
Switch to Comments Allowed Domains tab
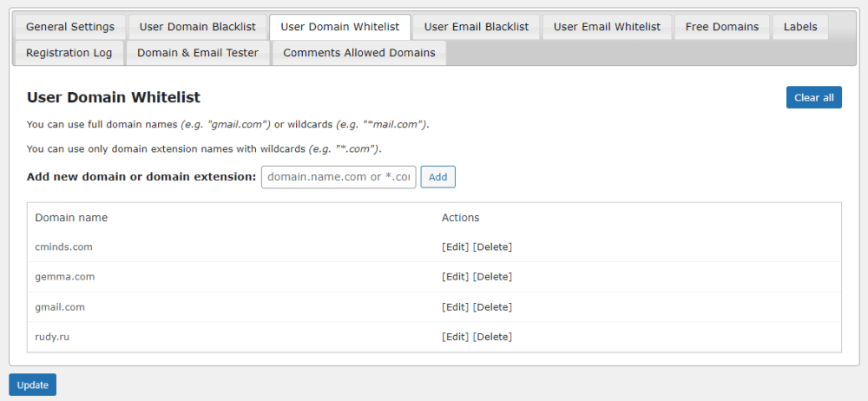coord(359,53)
